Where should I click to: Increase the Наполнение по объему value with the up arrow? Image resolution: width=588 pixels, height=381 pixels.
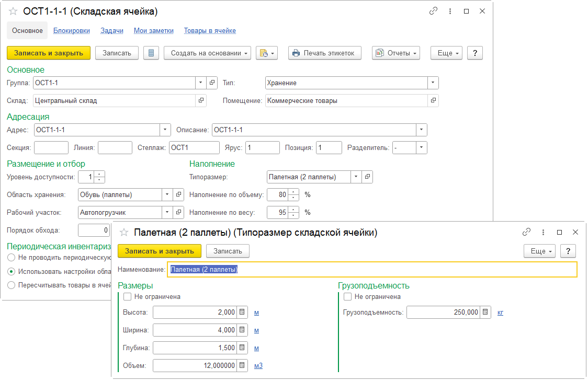[294, 192]
